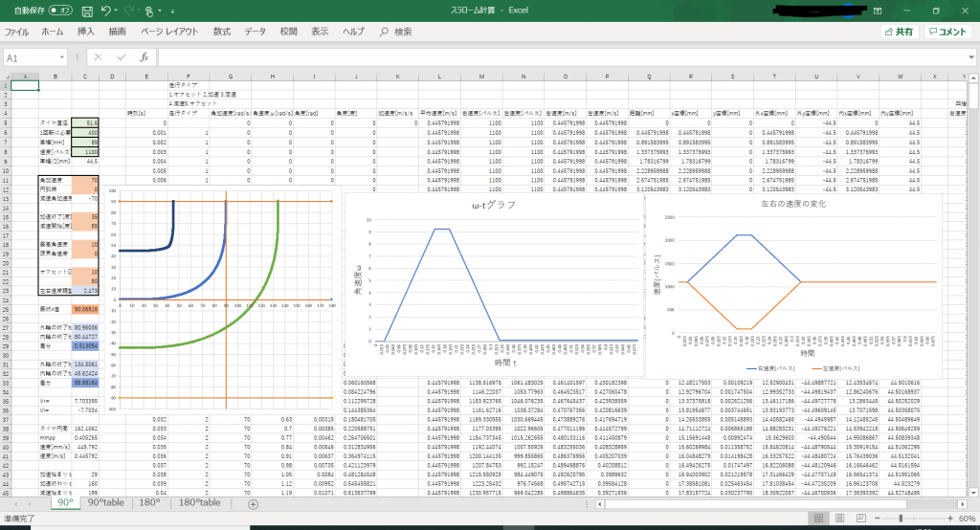980x530 pixels.
Task: Click the orange cell showing 90.06816
Action: [85, 309]
